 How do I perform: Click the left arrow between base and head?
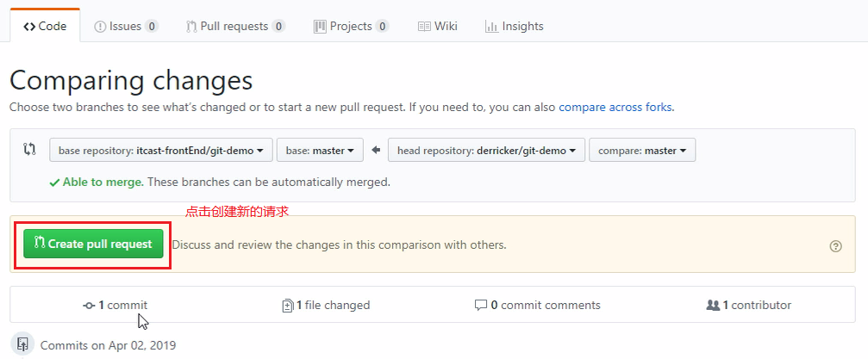[376, 150]
